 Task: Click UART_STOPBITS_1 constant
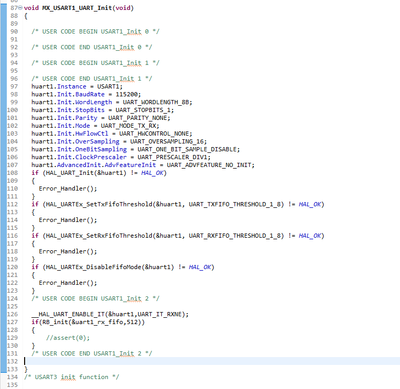pos(144,110)
